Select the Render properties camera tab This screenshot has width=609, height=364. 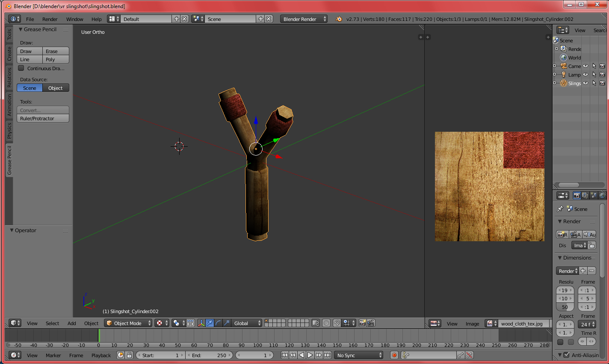pos(576,195)
